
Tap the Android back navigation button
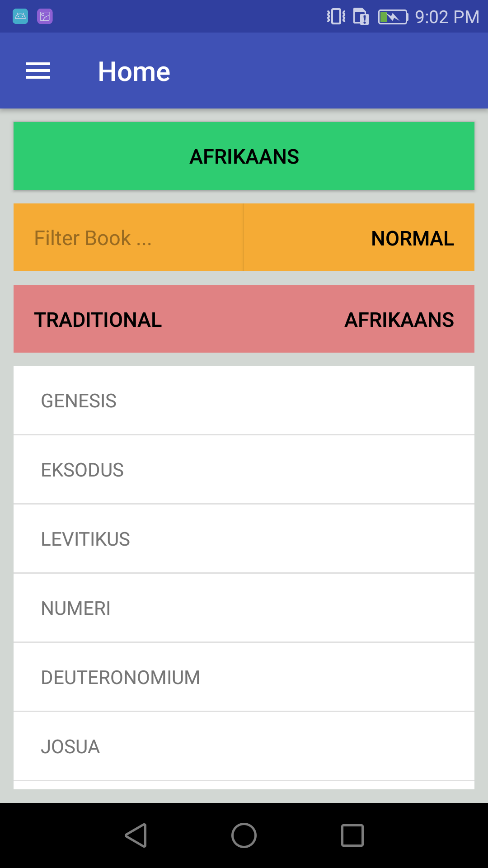point(136,835)
